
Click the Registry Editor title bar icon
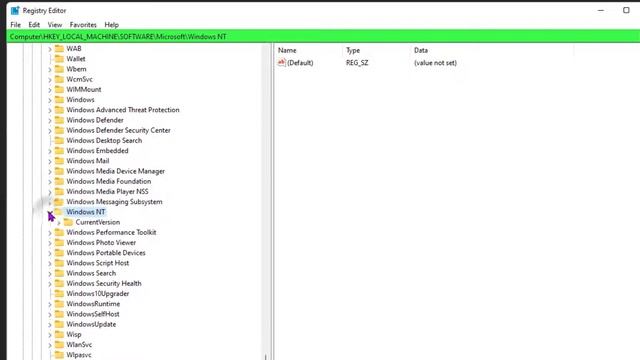(x=15, y=10)
